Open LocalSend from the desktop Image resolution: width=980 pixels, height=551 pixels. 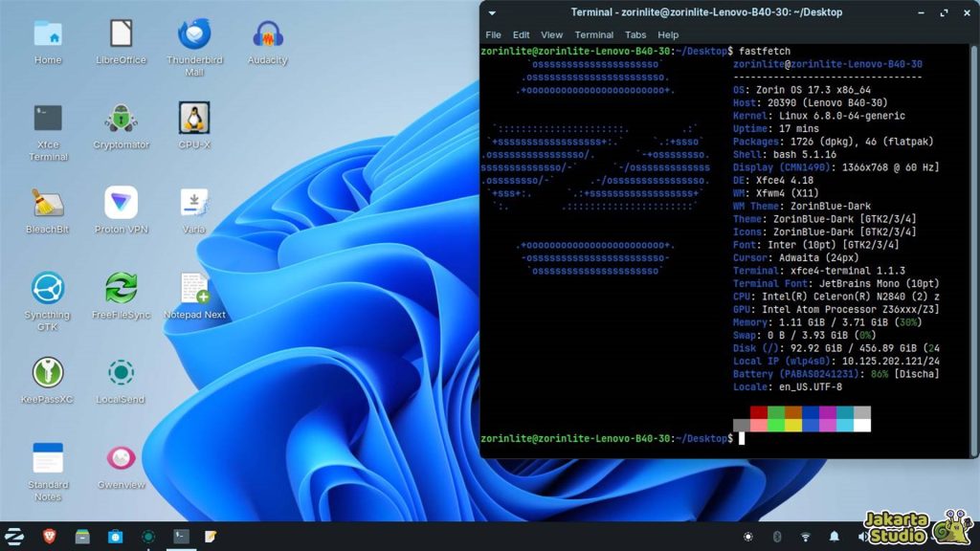(x=122, y=372)
